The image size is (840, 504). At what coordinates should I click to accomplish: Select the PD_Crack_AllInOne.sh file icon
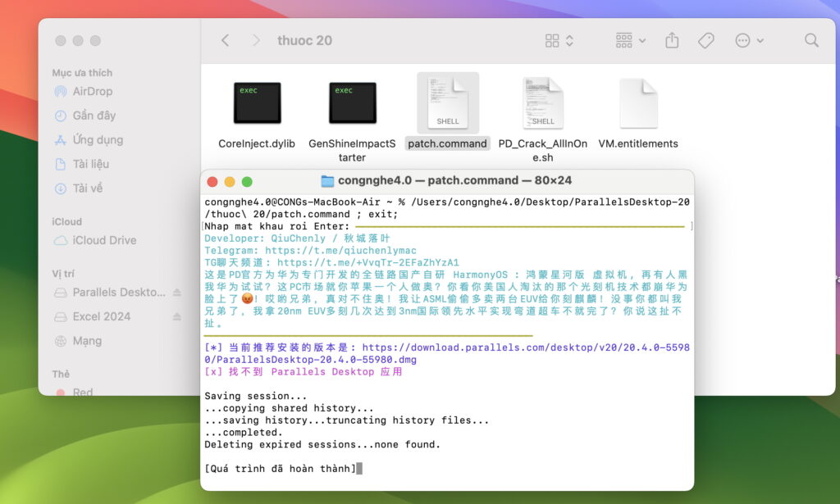542,103
